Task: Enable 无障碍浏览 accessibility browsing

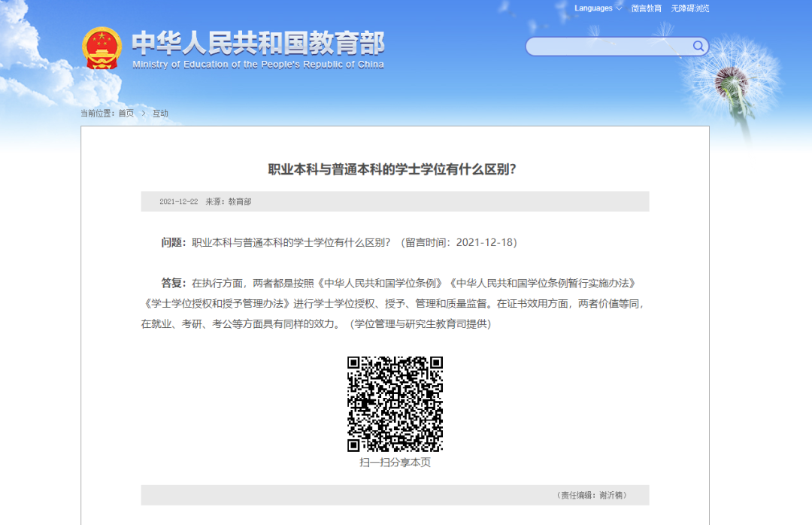Action: coord(689,9)
